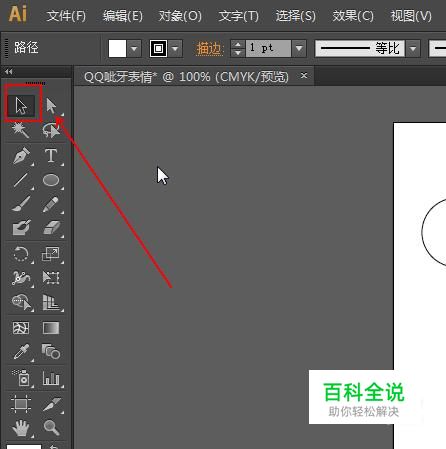The height and width of the screenshot is (449, 446).
Task: Increase stroke weight with up stepper
Action: click(x=238, y=44)
